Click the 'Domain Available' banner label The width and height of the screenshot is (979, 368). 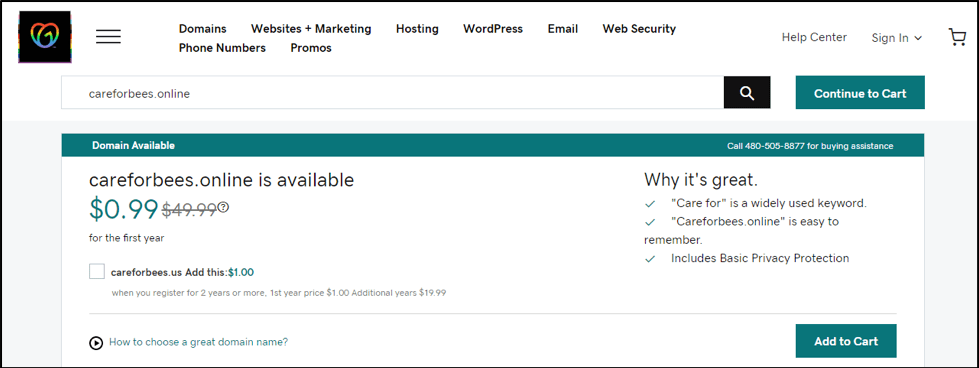point(134,146)
